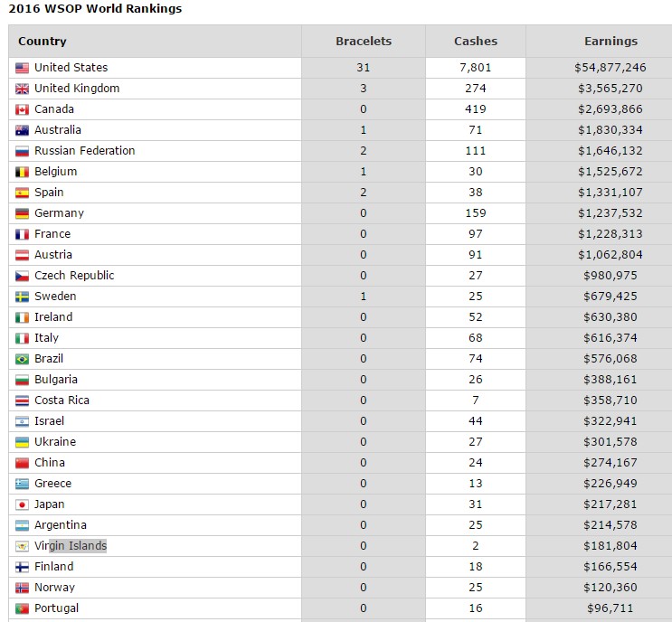Click the Brazil flag icon
The image size is (672, 622).
click(22, 359)
